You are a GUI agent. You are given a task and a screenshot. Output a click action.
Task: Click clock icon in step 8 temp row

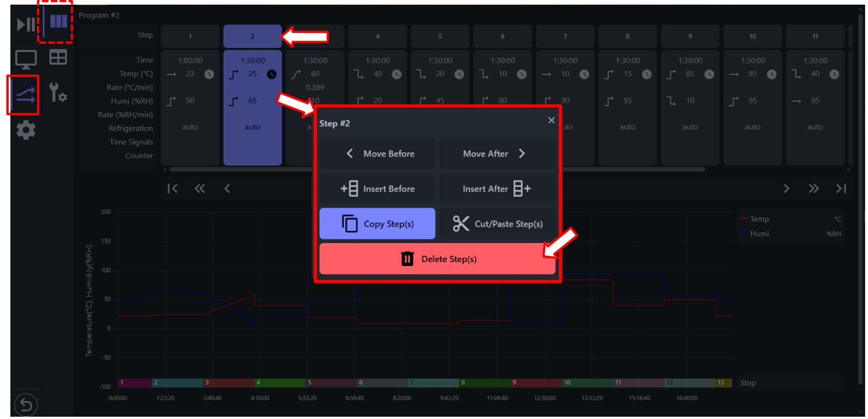tap(647, 74)
